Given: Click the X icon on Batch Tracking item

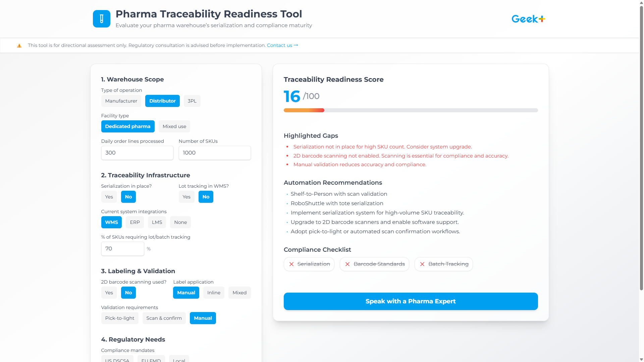Looking at the screenshot, I should tap(422, 264).
